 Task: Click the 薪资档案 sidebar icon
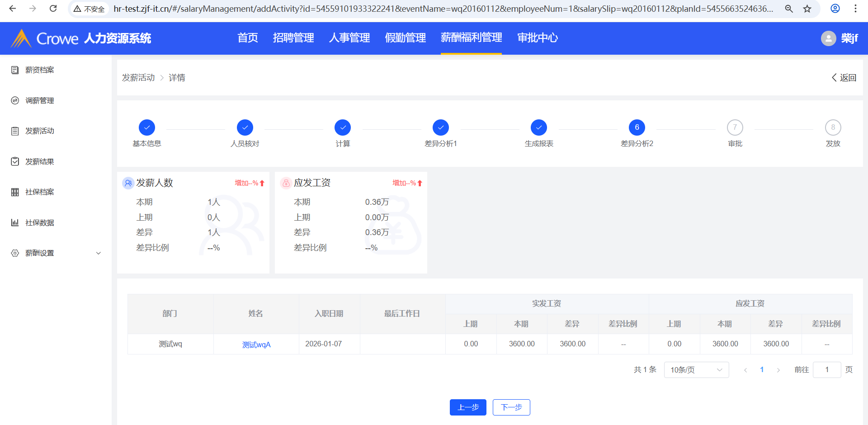(x=15, y=70)
